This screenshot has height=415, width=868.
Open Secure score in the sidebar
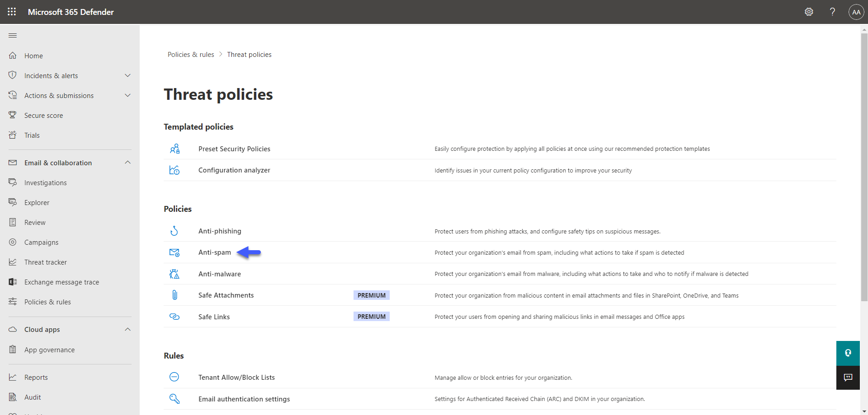[x=43, y=115]
